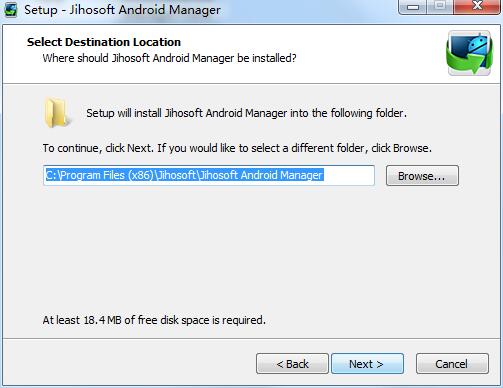Viewport: 503px width, 388px height.
Task: Click the 'Setup - Jihosoft Android Manager' window title
Action: click(x=122, y=10)
